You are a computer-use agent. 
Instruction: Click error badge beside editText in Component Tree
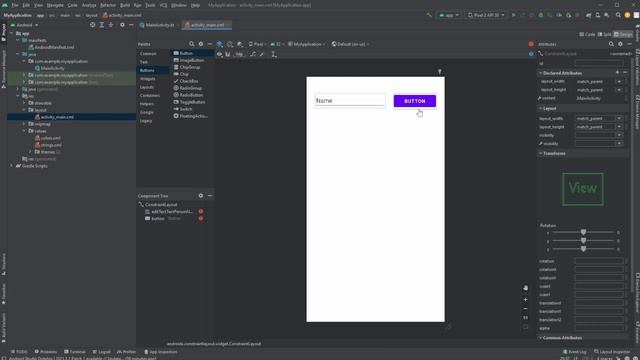[x=201, y=211]
